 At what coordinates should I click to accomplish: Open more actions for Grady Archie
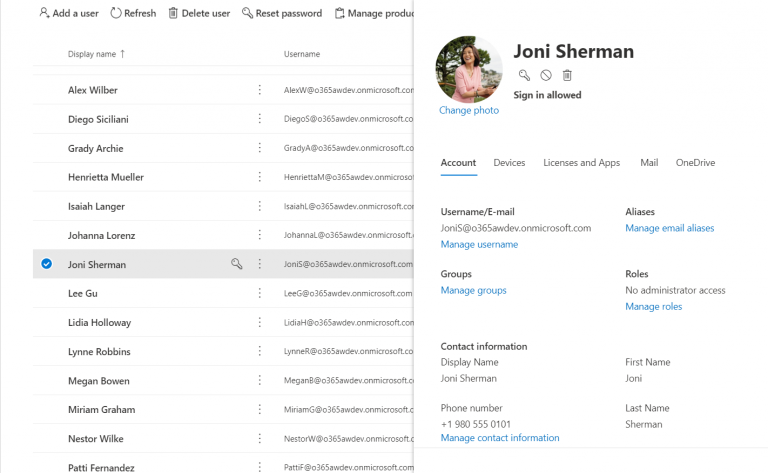260,148
